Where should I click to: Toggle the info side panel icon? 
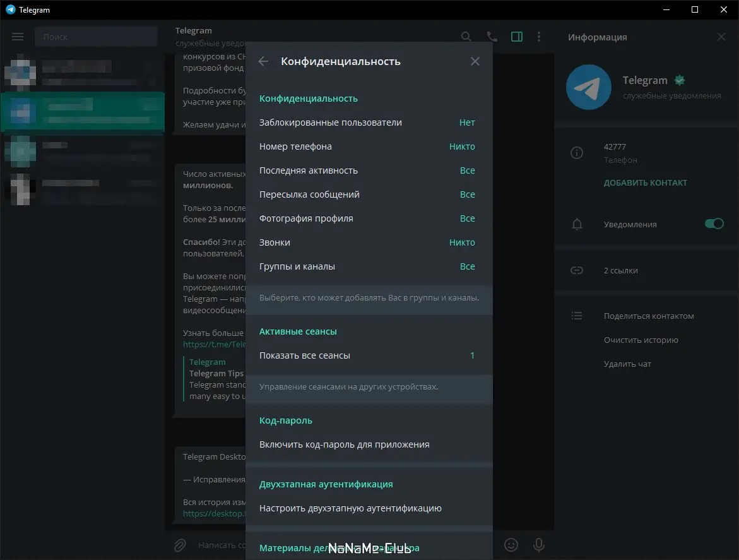517,37
